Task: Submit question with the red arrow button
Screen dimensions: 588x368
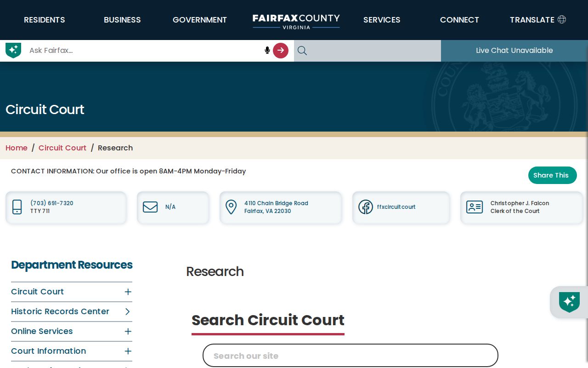Action: pos(281,50)
